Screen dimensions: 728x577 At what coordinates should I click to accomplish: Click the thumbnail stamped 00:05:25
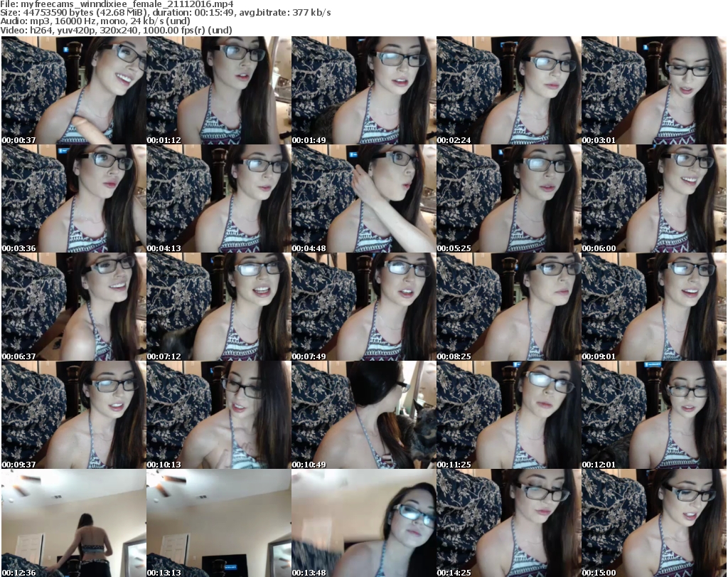(509, 198)
